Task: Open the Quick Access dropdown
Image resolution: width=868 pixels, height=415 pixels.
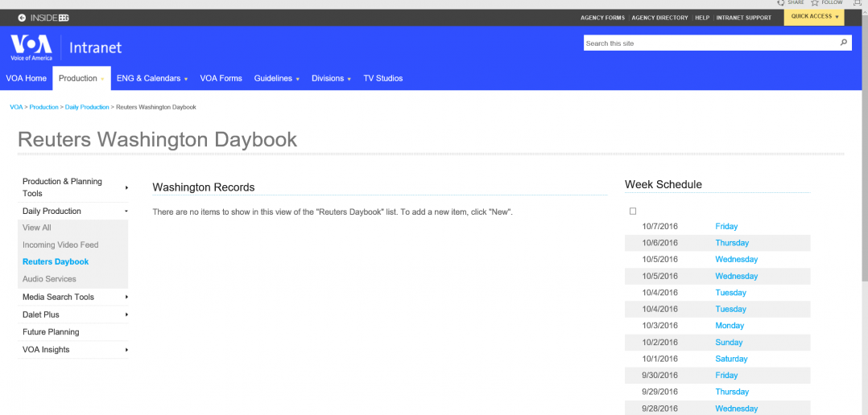Action: click(x=814, y=17)
